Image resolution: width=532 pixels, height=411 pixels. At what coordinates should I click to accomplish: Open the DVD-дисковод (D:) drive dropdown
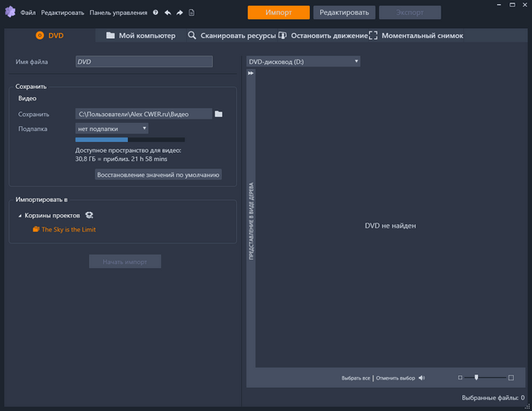click(x=303, y=61)
